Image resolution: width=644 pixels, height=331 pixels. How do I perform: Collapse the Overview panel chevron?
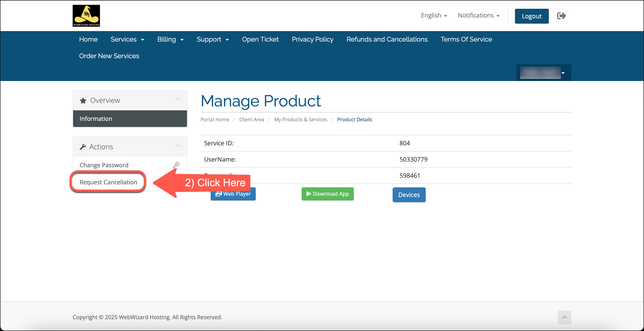(x=177, y=100)
